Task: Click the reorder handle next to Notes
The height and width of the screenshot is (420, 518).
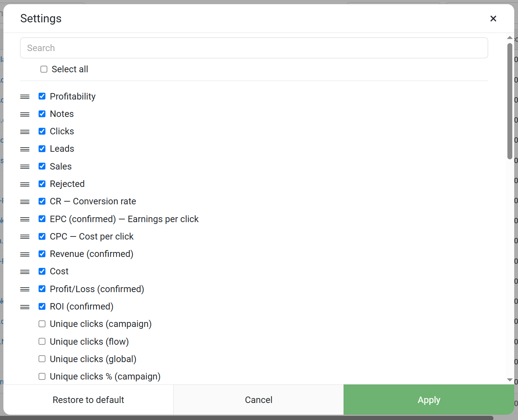Action: coord(25,114)
